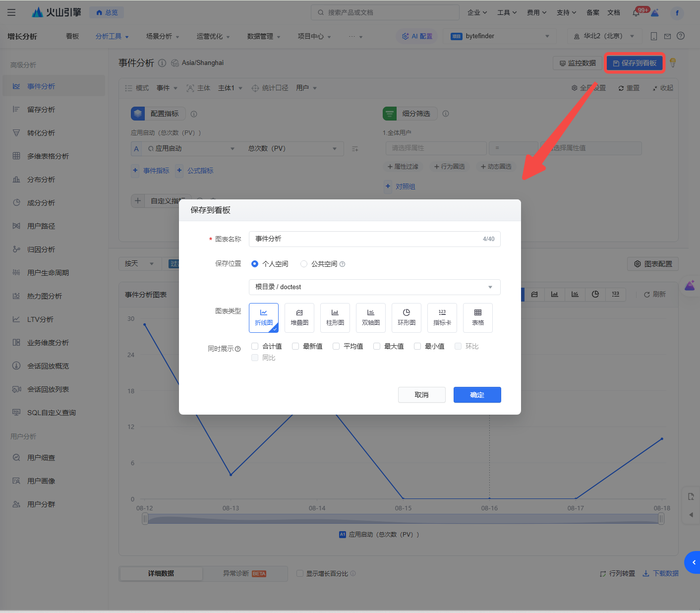Select the 公共空间 radio button
The height and width of the screenshot is (613, 700).
point(304,264)
